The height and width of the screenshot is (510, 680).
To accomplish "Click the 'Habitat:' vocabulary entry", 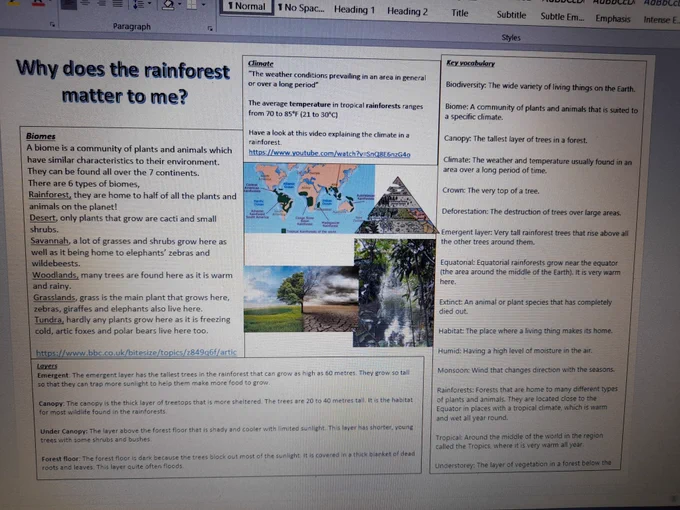I will 526,330.
